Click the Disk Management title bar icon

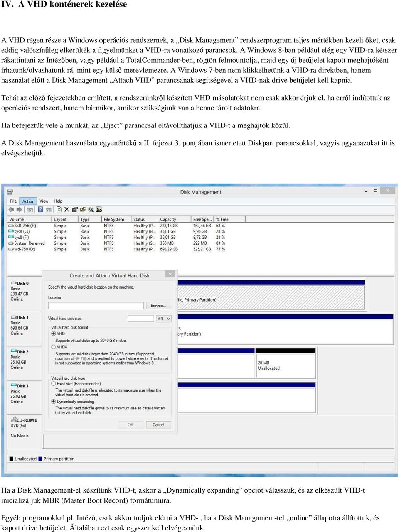(10, 192)
